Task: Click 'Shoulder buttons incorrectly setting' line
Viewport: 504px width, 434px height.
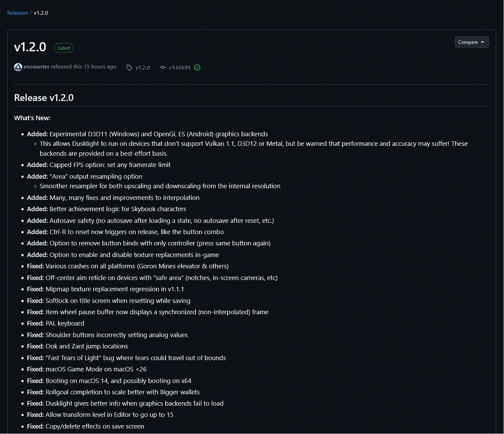Action: [107, 335]
